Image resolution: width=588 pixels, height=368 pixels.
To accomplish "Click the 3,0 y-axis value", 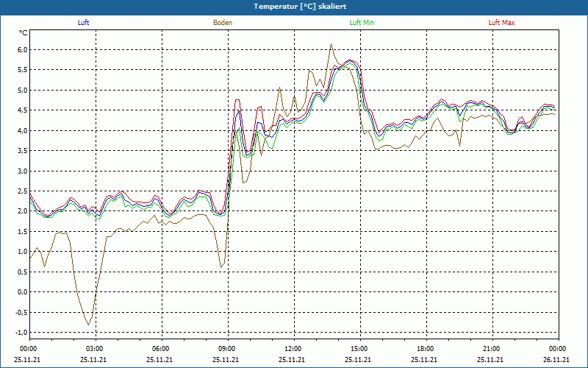I will coord(23,171).
